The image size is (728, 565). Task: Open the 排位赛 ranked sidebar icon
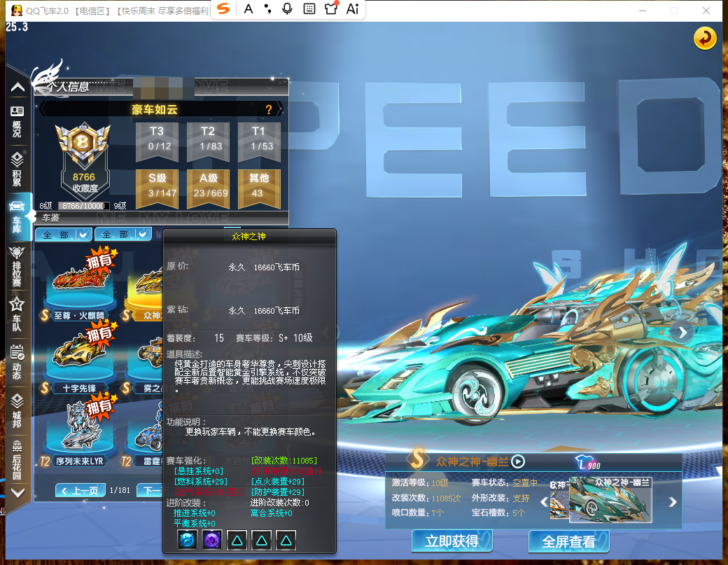[x=17, y=267]
